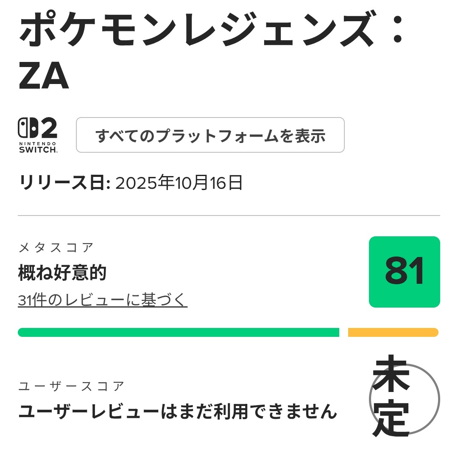This screenshot has height=476, width=458.
Task: Open the 31件のレビューに基づく link
Action: tap(103, 300)
